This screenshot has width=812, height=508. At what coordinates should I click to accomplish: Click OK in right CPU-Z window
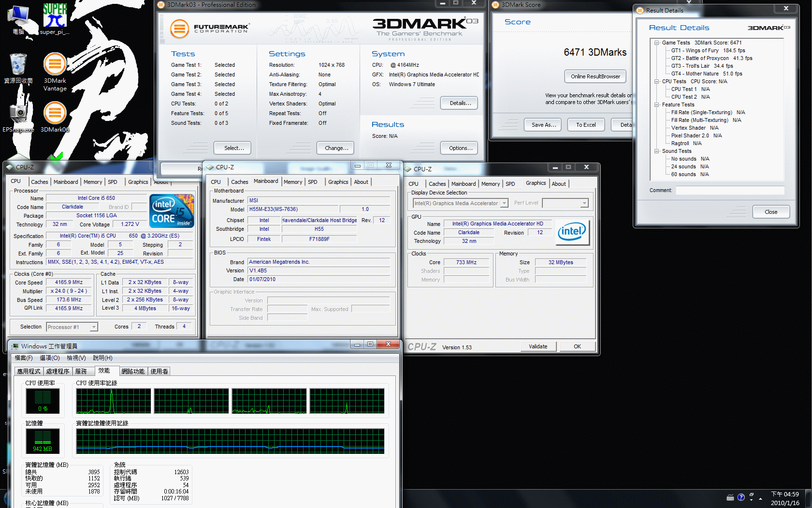pos(577,346)
